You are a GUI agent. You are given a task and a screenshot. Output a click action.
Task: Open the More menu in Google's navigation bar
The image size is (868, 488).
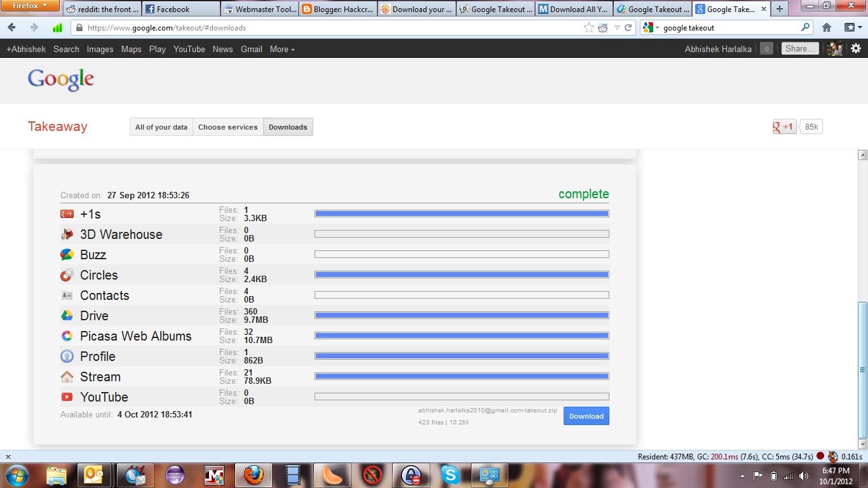[281, 49]
